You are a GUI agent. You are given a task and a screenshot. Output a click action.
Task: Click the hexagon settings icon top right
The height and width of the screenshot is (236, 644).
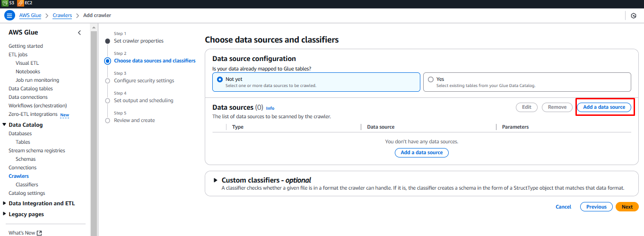(x=633, y=16)
